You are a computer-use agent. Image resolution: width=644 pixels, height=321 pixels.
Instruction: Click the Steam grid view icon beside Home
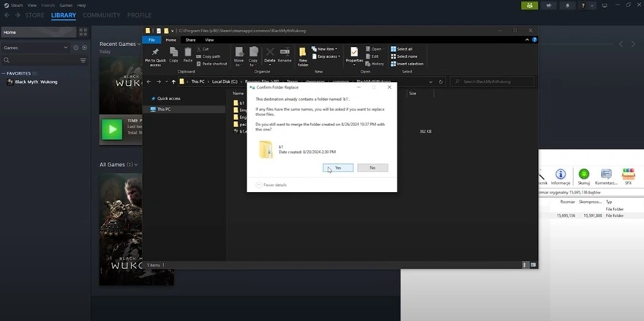[x=83, y=32]
